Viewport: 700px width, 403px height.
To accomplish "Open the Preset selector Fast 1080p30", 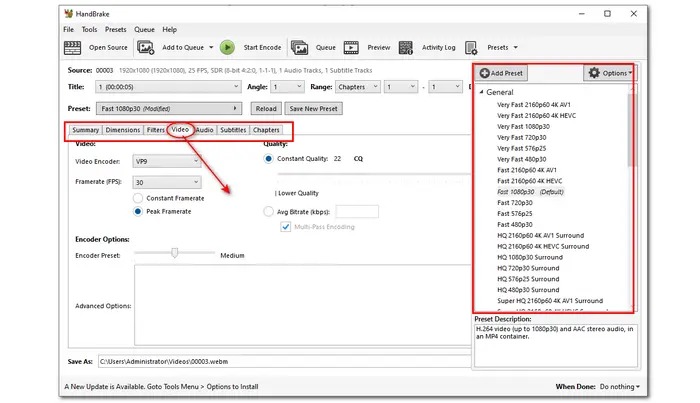I will pos(169,108).
